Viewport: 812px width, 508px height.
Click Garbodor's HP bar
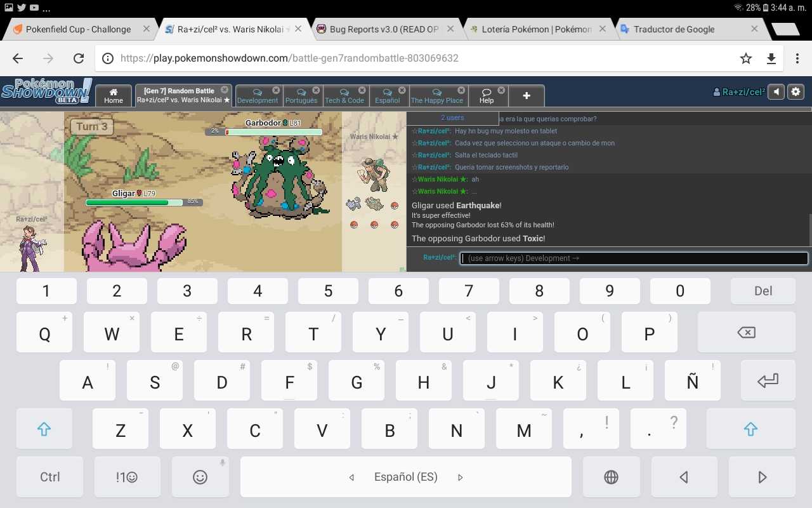273,132
